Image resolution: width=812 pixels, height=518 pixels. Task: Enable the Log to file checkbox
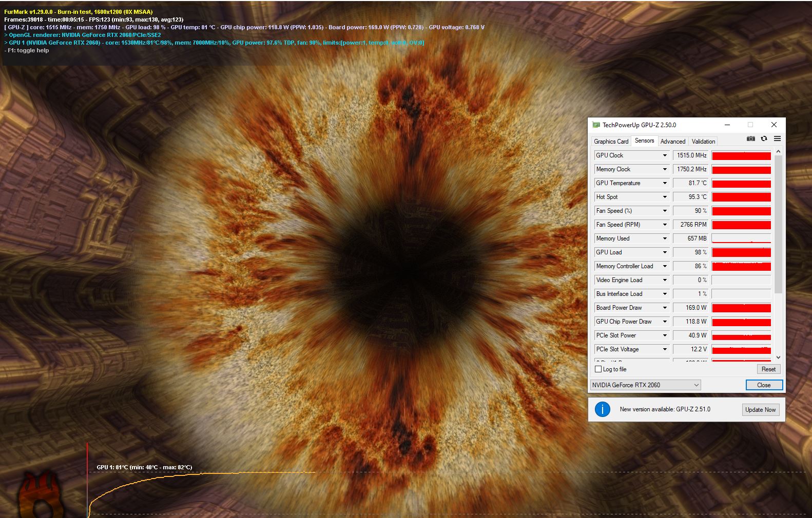[598, 369]
